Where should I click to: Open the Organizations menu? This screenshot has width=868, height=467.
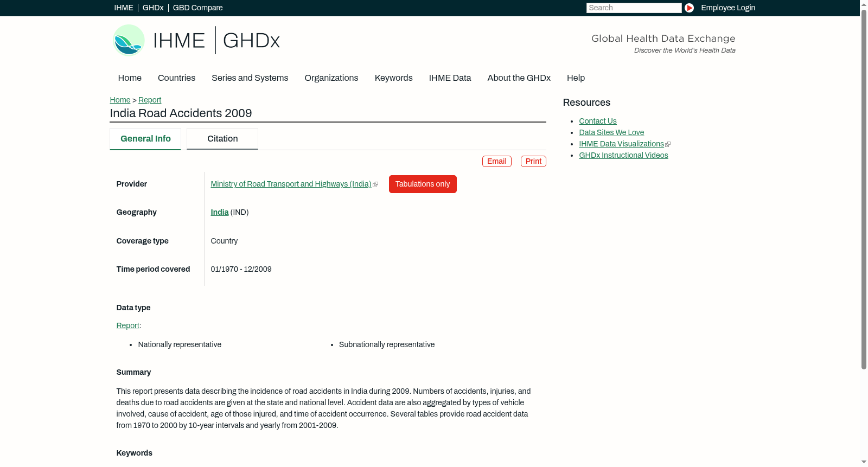(x=331, y=78)
